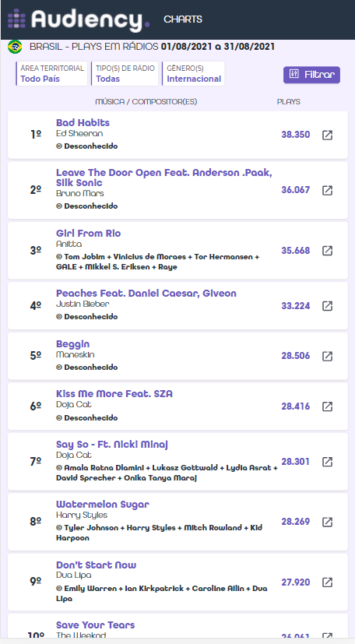Select the Watermelon Sugar song title
The height and width of the screenshot is (644, 355).
103,505
